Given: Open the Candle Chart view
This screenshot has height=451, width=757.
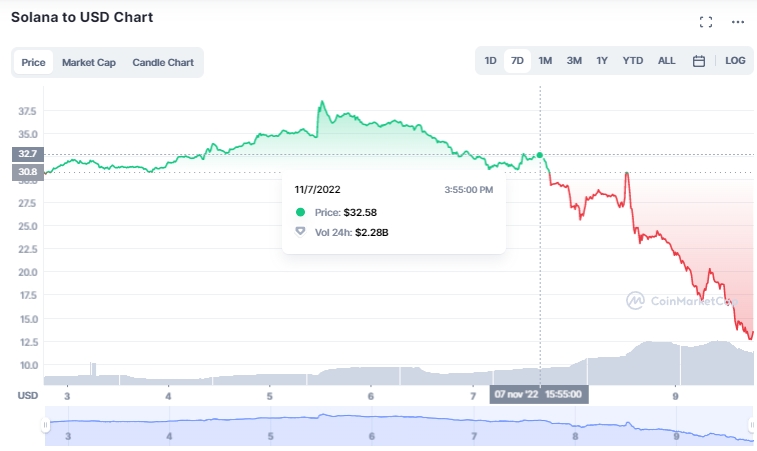Looking at the screenshot, I should (163, 62).
